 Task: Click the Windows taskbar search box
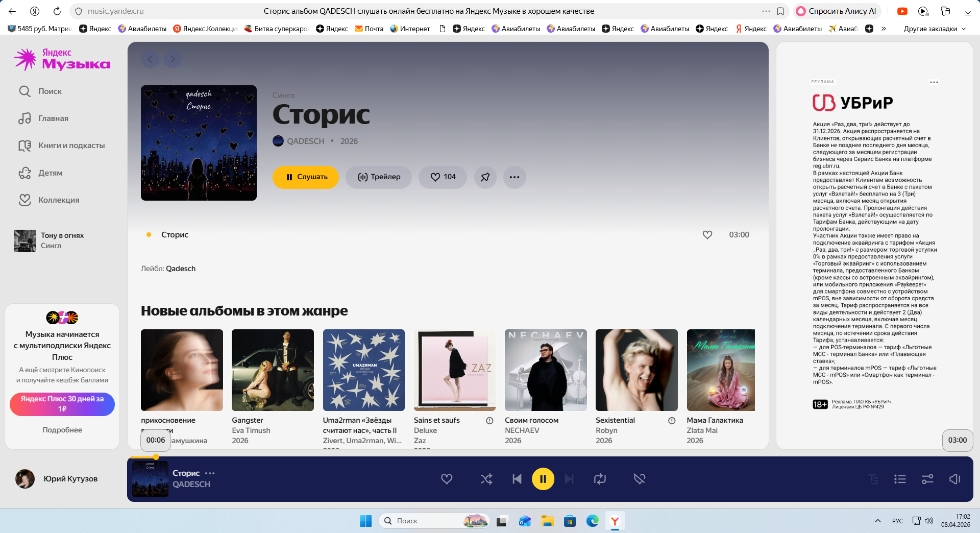[434, 521]
